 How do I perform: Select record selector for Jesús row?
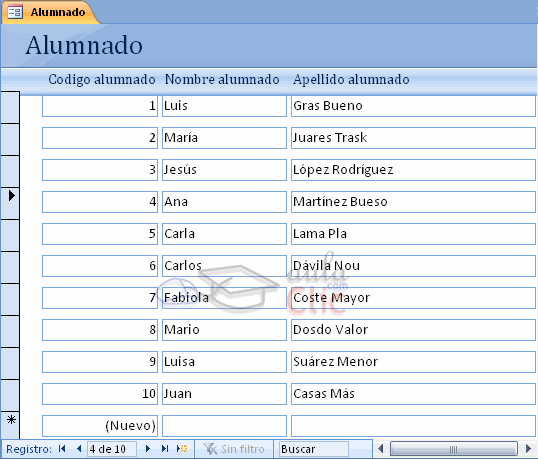point(10,171)
